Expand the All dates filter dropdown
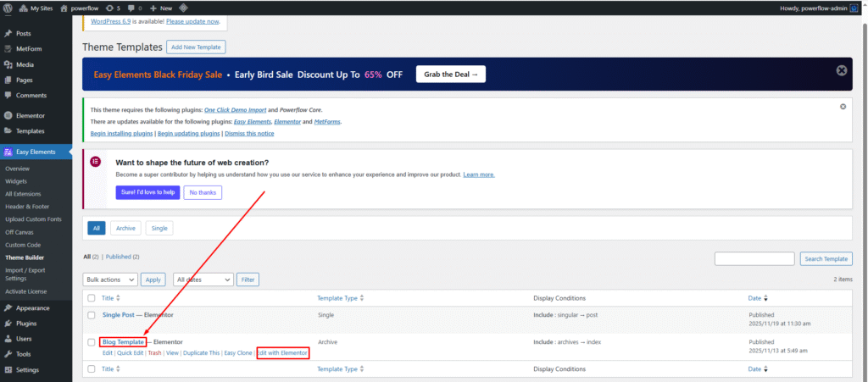The height and width of the screenshot is (382, 868). (x=203, y=280)
